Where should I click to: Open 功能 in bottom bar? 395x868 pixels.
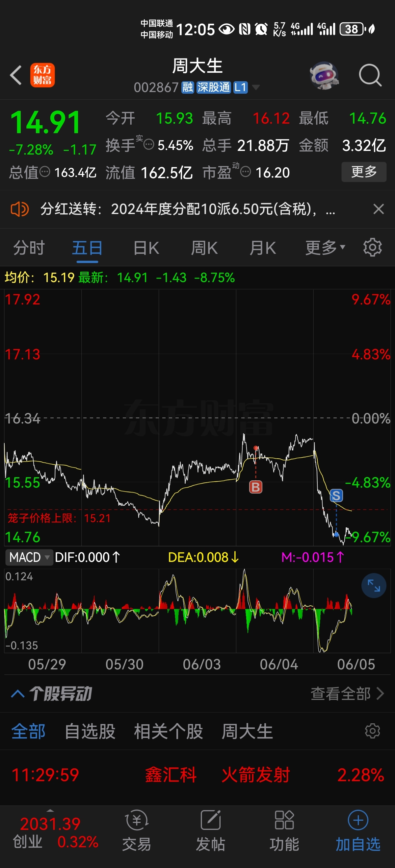(x=284, y=830)
